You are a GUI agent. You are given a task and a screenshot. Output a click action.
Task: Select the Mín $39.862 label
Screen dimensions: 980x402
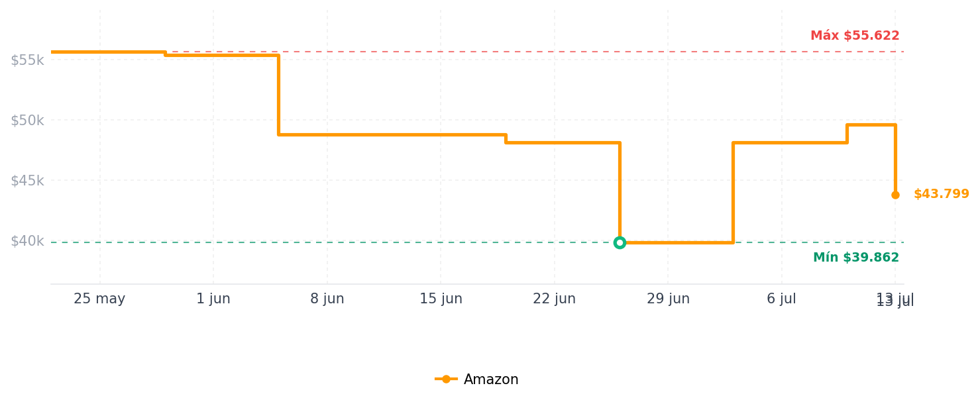(856, 258)
